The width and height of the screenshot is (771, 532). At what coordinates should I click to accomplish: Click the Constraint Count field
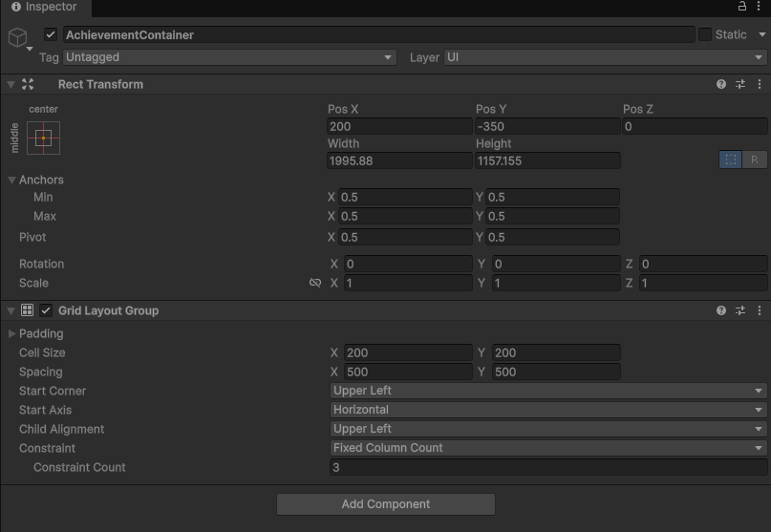click(548, 467)
